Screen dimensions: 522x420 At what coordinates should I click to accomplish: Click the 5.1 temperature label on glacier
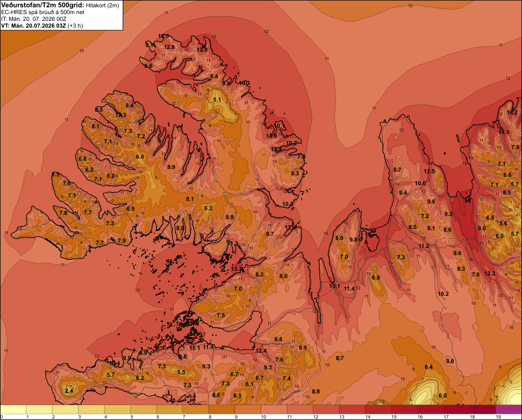pos(217,100)
